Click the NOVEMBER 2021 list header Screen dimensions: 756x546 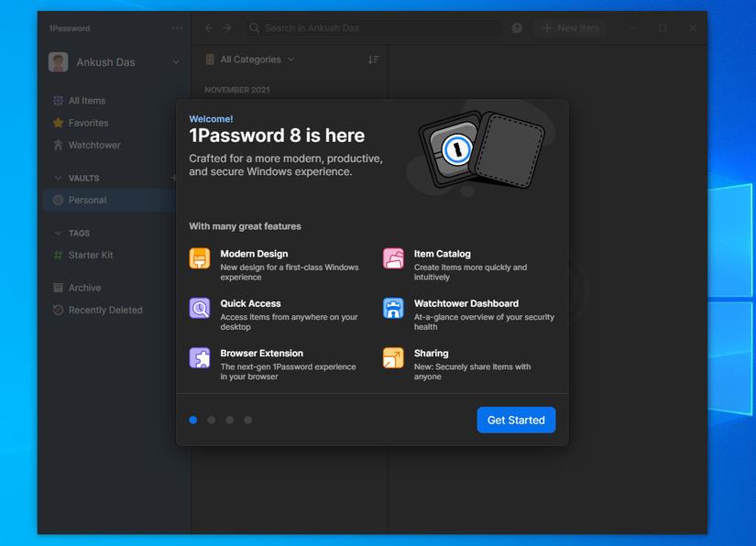237,90
